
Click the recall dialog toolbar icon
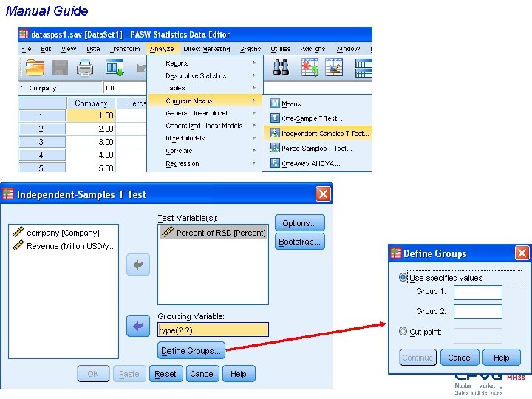coord(115,67)
